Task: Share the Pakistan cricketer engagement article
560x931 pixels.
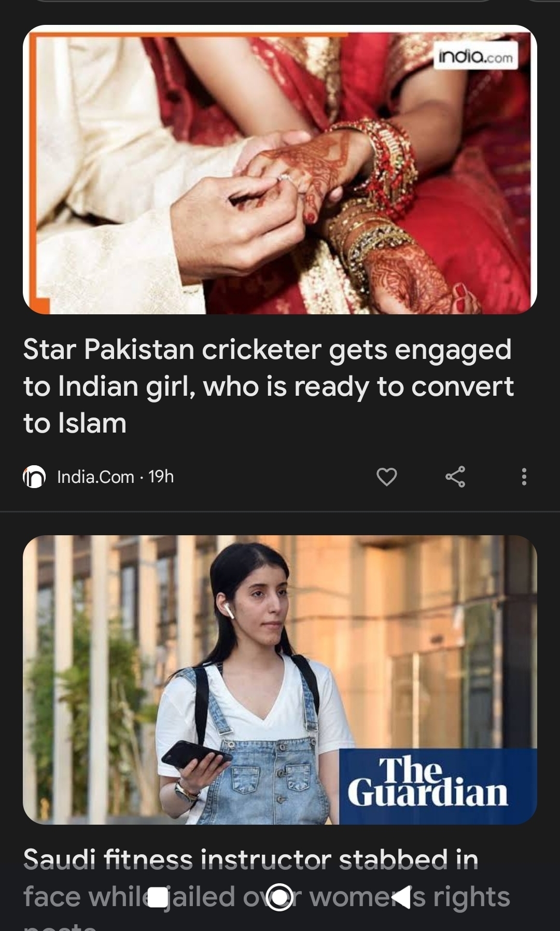Action: click(455, 476)
